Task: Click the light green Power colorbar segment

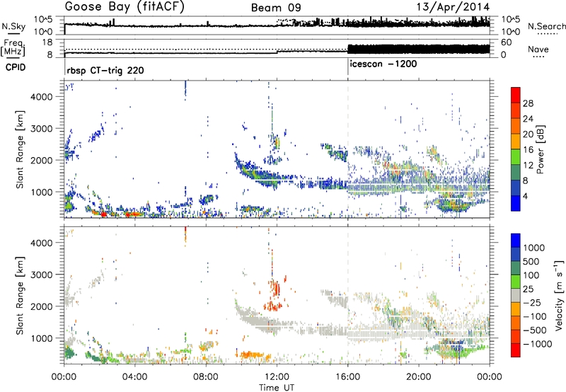Action: pos(516,156)
